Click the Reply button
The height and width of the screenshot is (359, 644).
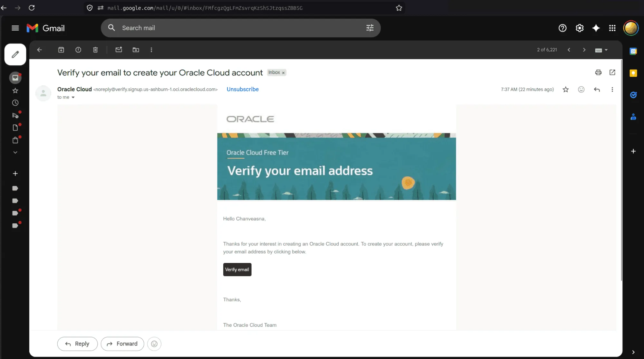(77, 344)
